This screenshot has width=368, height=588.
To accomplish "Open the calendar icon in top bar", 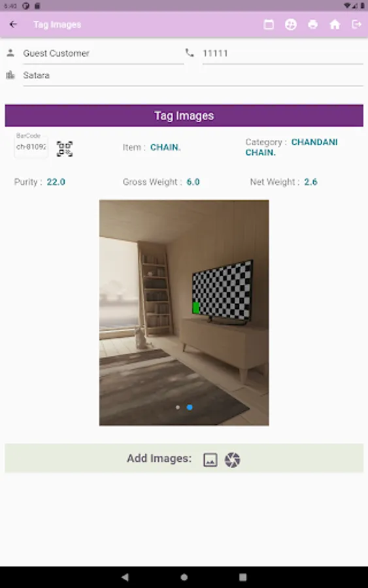I will click(x=269, y=25).
